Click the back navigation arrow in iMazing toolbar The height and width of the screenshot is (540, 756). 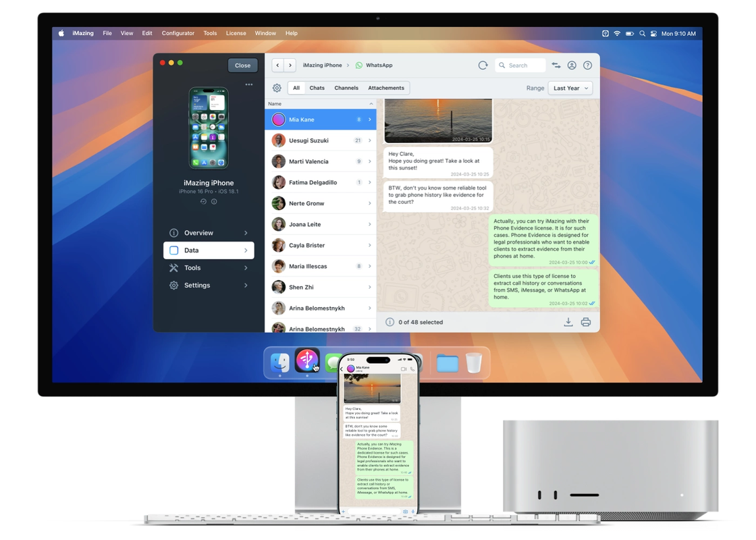point(277,65)
